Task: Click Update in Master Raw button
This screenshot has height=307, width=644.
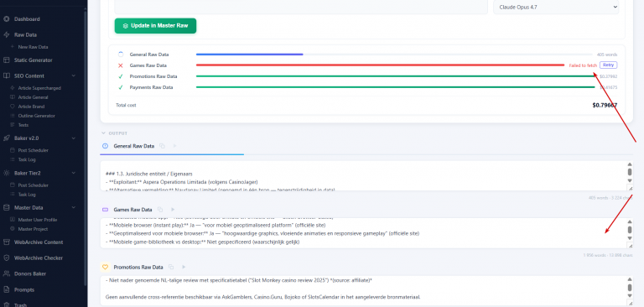Action: point(155,25)
